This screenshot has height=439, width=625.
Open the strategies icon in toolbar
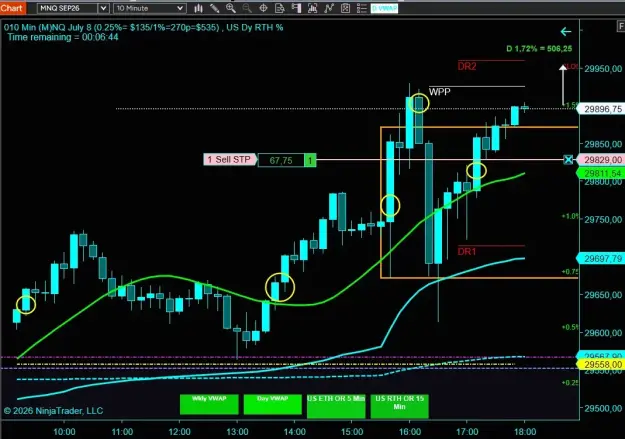coord(329,8)
